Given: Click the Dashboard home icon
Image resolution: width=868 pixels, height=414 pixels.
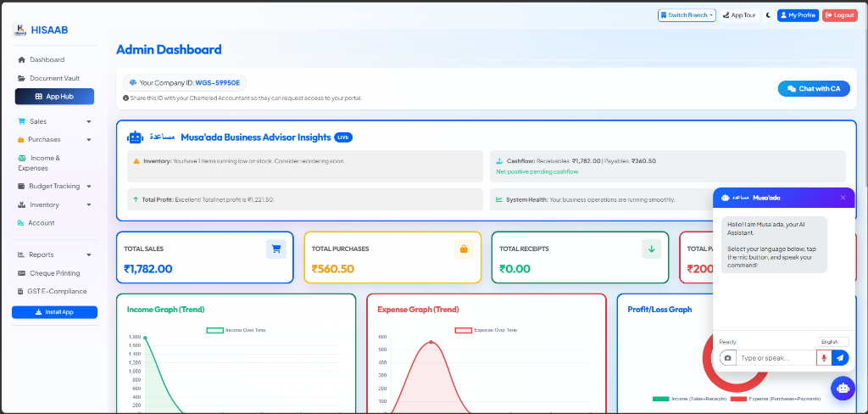Looking at the screenshot, I should (x=21, y=59).
